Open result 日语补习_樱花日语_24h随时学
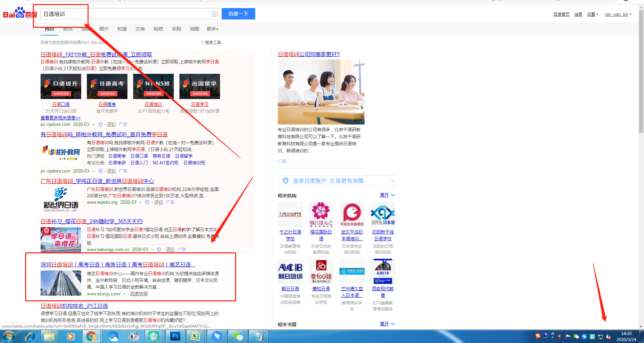Screen dimensions: 644x343 [x=92, y=221]
